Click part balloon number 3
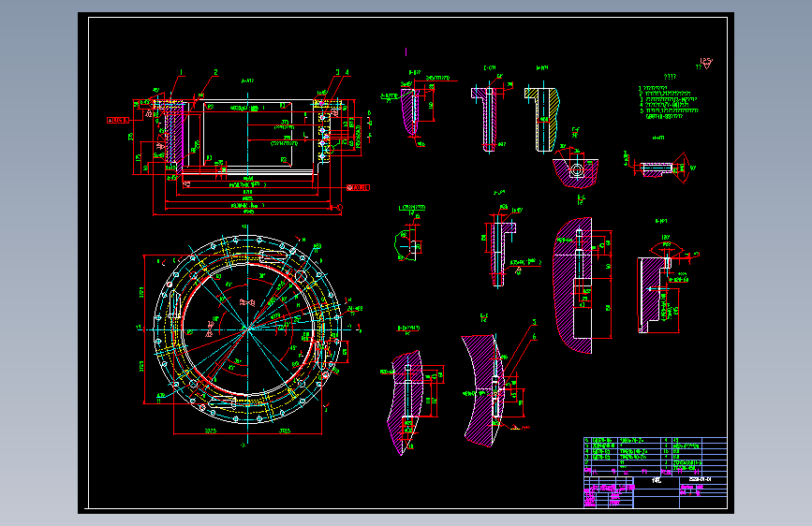 coord(338,72)
